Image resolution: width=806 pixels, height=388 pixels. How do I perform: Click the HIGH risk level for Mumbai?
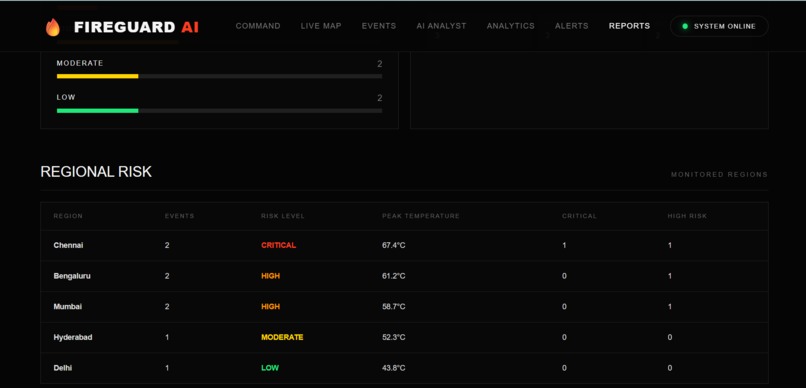[270, 307]
